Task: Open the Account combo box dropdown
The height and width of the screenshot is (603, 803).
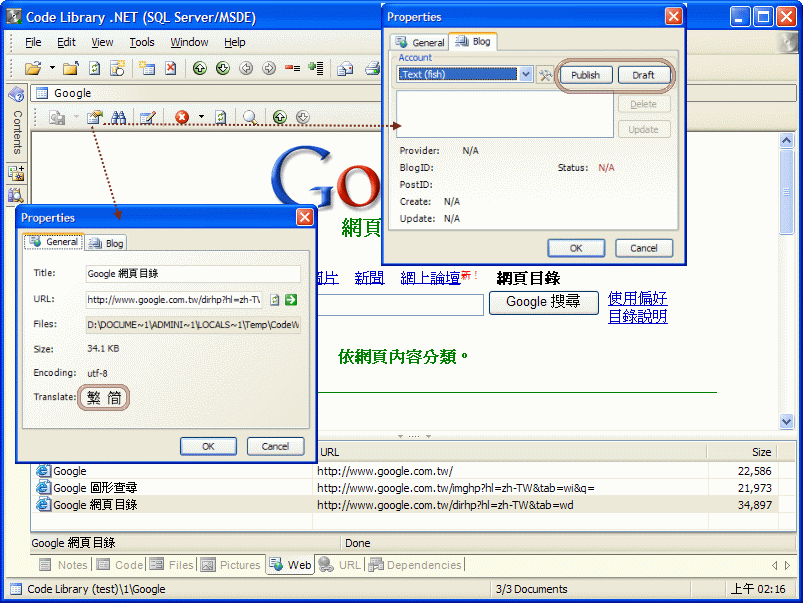Action: coord(526,75)
